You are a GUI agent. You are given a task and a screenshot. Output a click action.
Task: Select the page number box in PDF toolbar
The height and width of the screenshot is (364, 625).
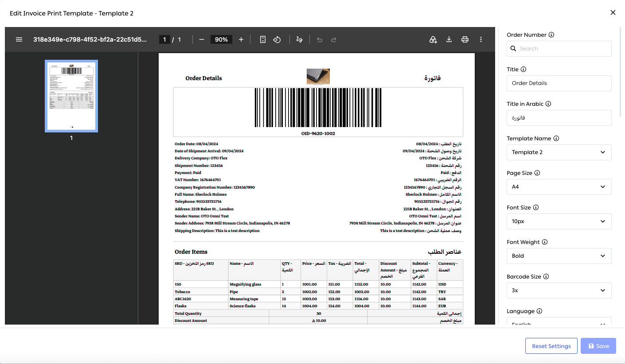[x=164, y=39]
